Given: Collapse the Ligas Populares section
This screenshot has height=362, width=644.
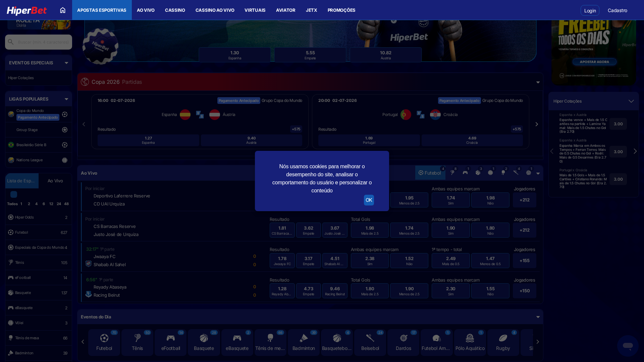Looking at the screenshot, I should click(66, 99).
